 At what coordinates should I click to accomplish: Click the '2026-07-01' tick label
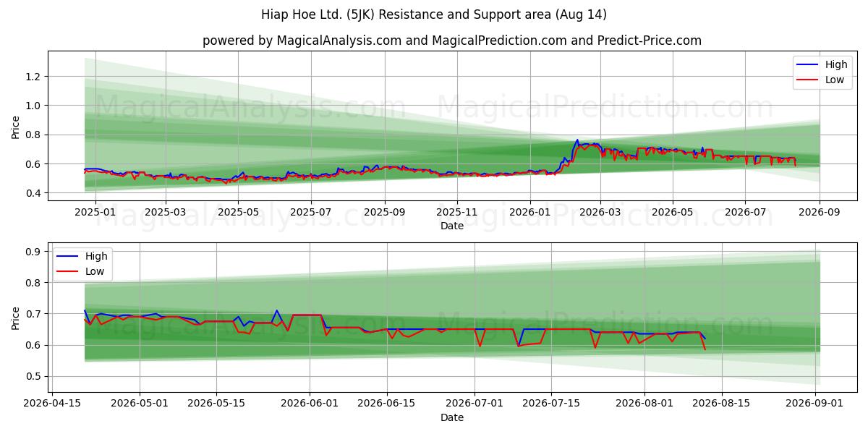click(x=474, y=404)
